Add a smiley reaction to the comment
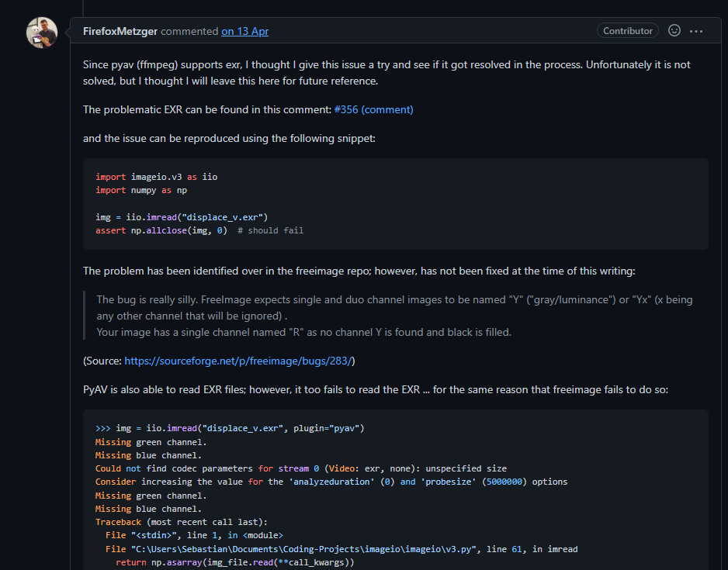The width and height of the screenshot is (728, 570). point(674,31)
